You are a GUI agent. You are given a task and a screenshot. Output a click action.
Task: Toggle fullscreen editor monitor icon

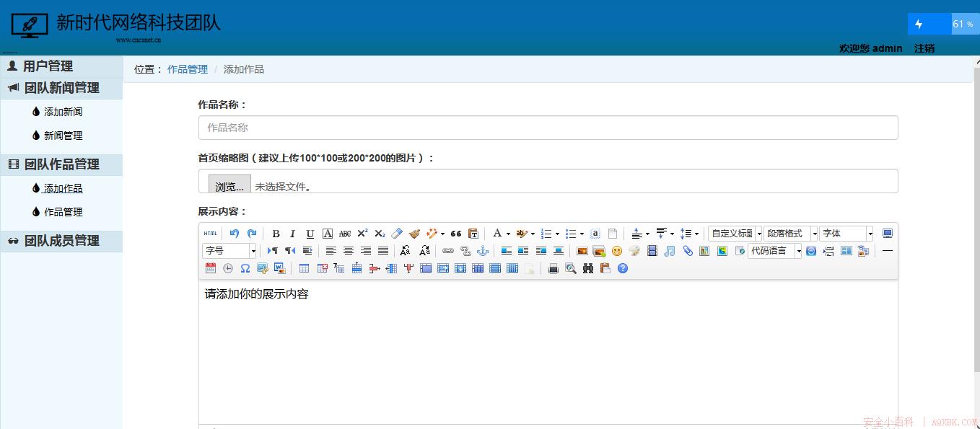(x=888, y=234)
